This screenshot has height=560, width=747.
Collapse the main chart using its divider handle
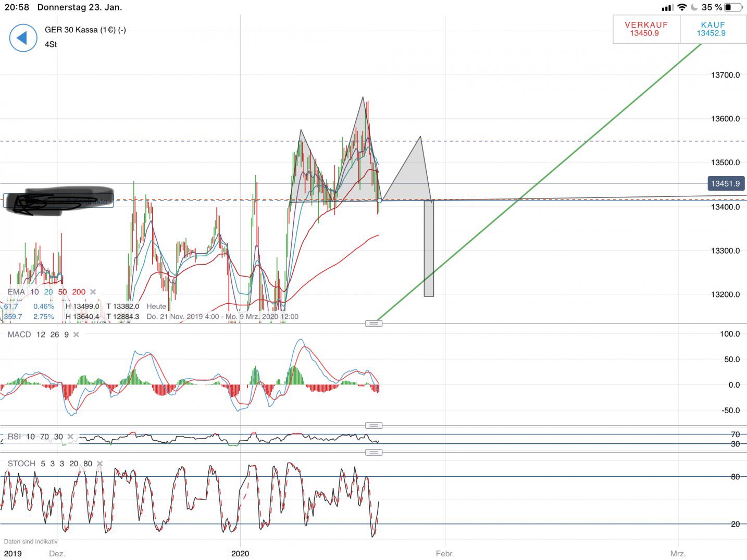(x=374, y=323)
